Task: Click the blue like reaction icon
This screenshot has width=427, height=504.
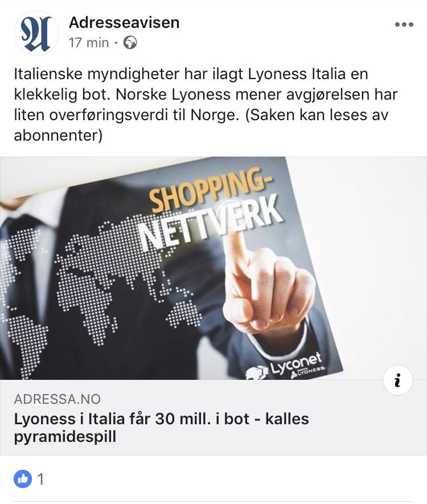Action: click(x=23, y=479)
